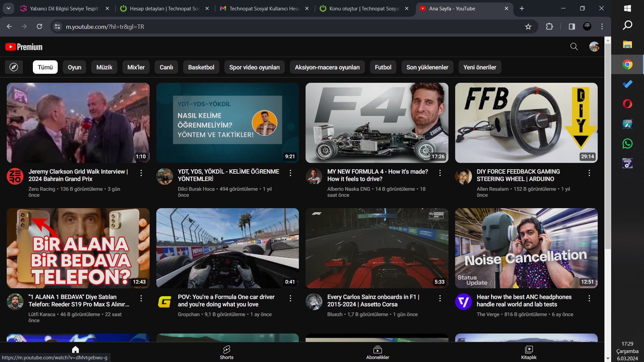Open WhatsApp from the Windows taskbar

pos(627,144)
